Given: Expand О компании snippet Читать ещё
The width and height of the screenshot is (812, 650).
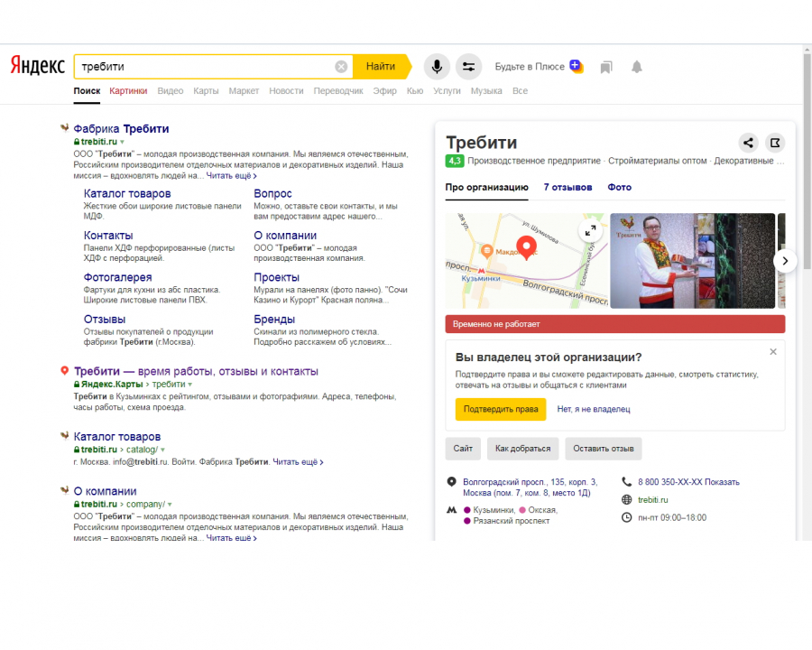Looking at the screenshot, I should pyautogui.click(x=232, y=538).
